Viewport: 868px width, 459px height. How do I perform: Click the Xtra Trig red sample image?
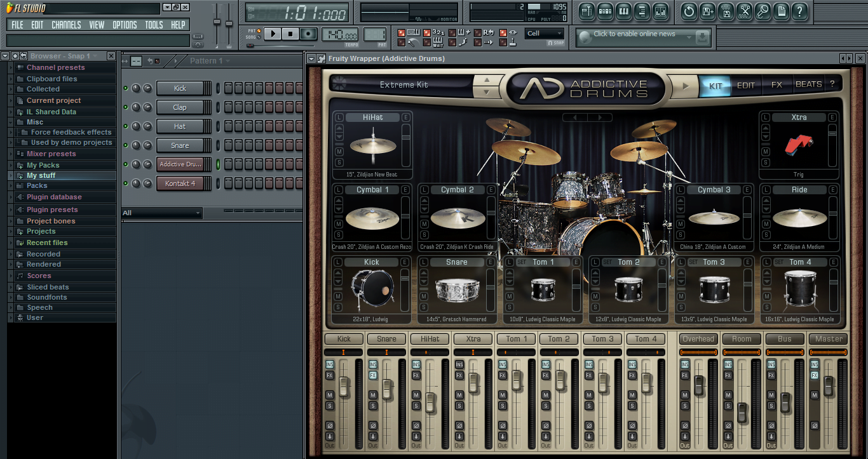(799, 145)
